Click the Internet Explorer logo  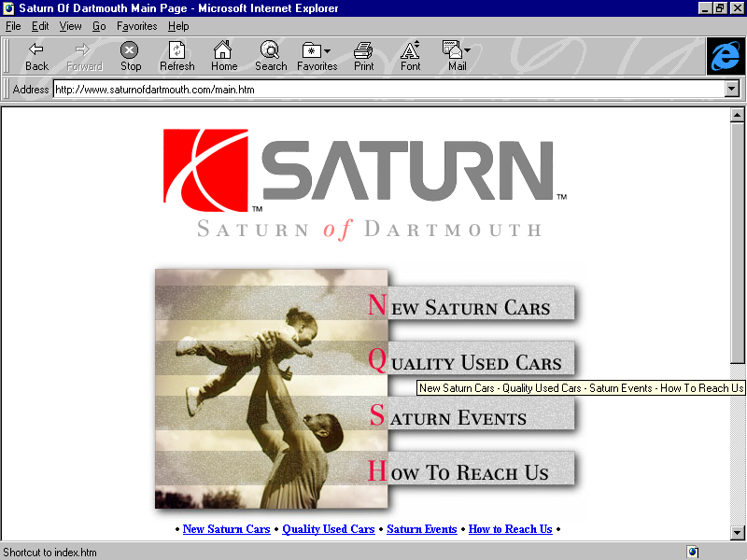726,56
